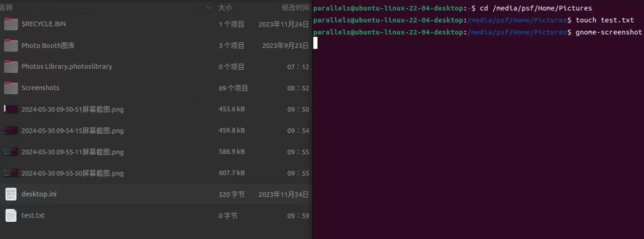The image size is (644, 239).
Task: Select thumbnail of 2024-05-30 09-55-50屏幕截图.png
Action: [11, 173]
